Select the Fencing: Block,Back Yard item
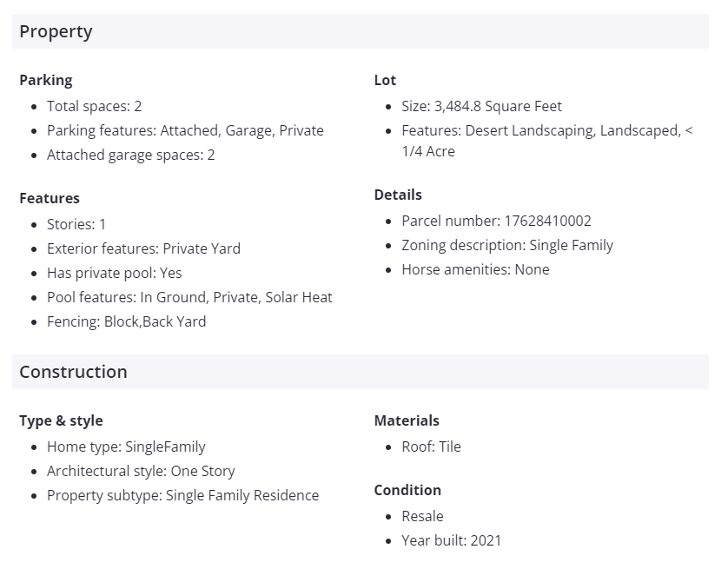 (126, 321)
